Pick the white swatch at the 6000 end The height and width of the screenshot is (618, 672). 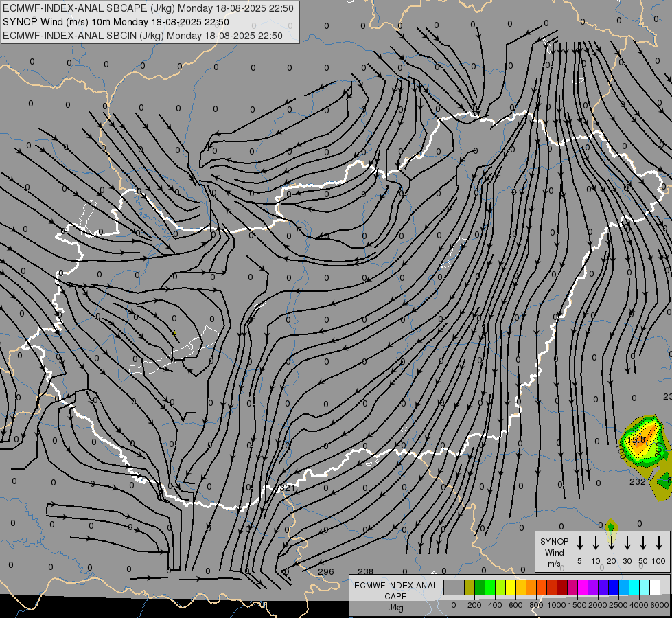(x=656, y=587)
